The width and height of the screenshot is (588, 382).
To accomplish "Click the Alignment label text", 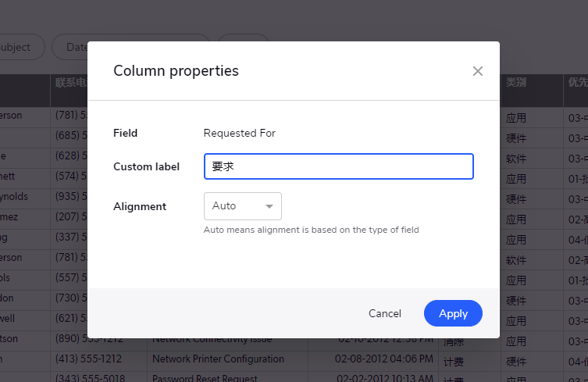I will point(140,206).
